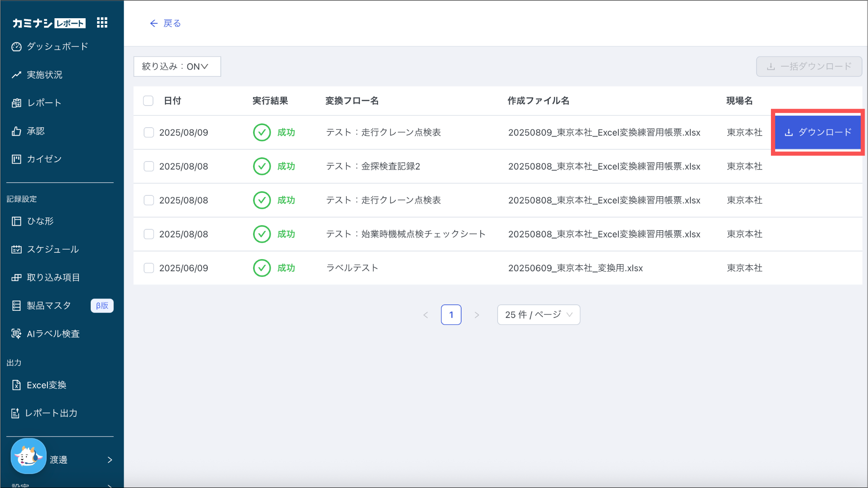
Task: Click the user avatar mascot image
Action: click(x=28, y=456)
